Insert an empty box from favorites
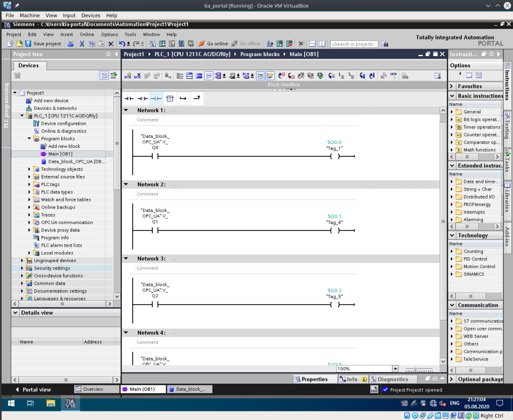The height and width of the screenshot is (420, 513). (x=170, y=98)
